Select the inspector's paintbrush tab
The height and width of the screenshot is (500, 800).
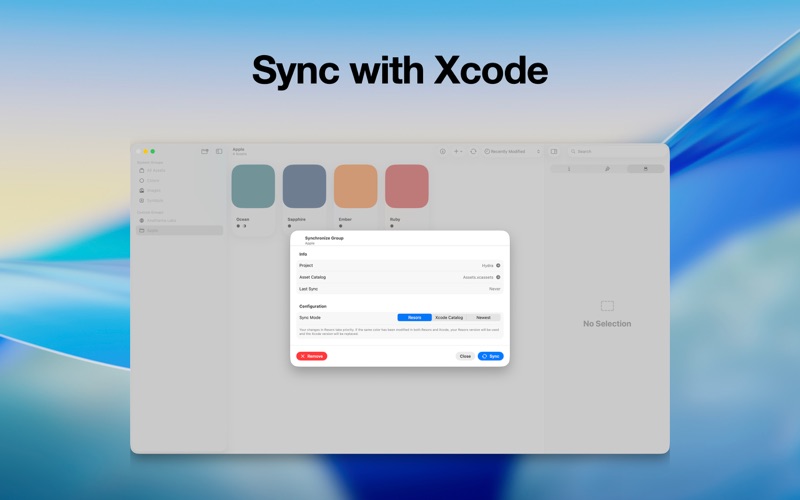pyautogui.click(x=607, y=169)
